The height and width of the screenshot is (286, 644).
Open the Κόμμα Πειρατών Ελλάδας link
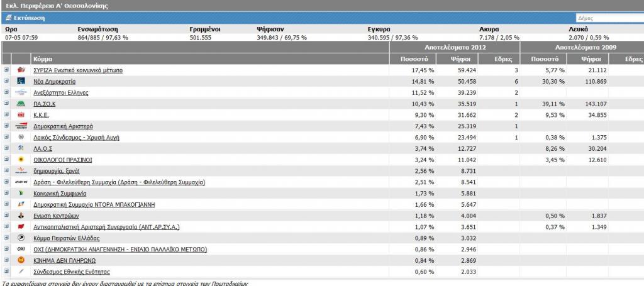tap(67, 238)
